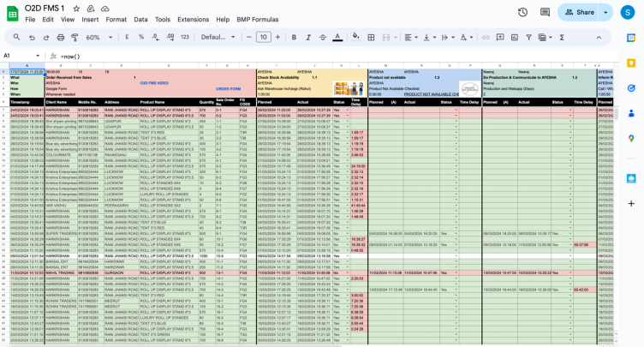Click the font size field
644x347 pixels.
coord(263,38)
